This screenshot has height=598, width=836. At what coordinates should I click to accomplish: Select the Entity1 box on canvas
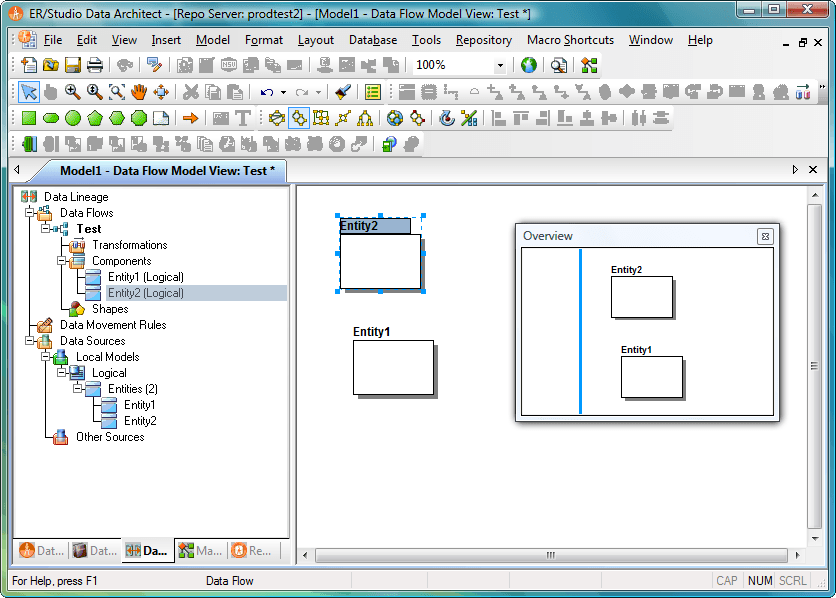click(x=393, y=367)
